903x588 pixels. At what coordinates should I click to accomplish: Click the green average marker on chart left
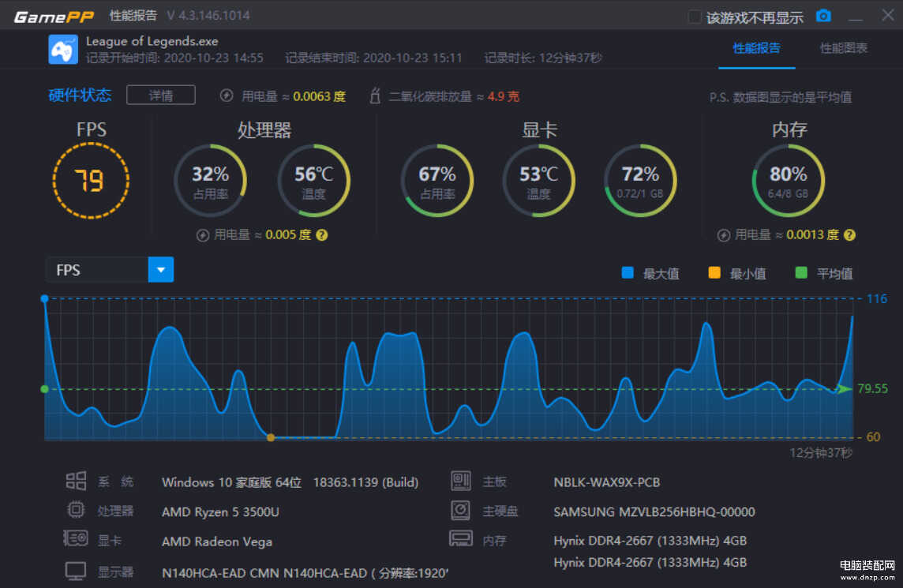[x=44, y=389]
